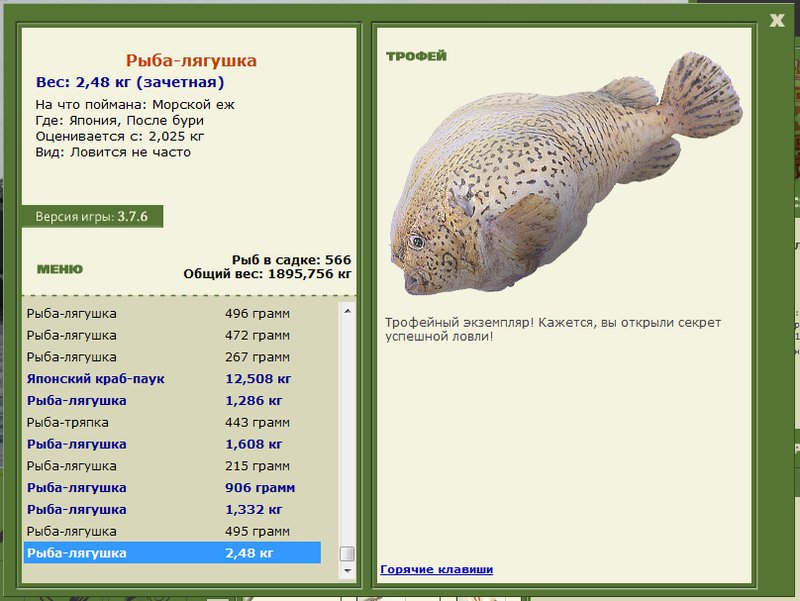Select Рыба-лягушка 472 грамм row
The image size is (800, 601).
[x=172, y=335]
